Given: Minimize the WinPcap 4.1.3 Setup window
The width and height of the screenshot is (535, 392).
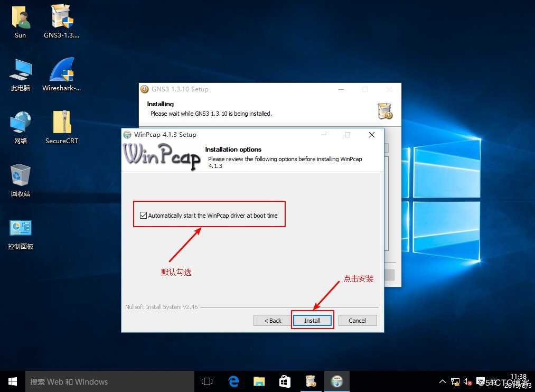Looking at the screenshot, I should coord(324,135).
